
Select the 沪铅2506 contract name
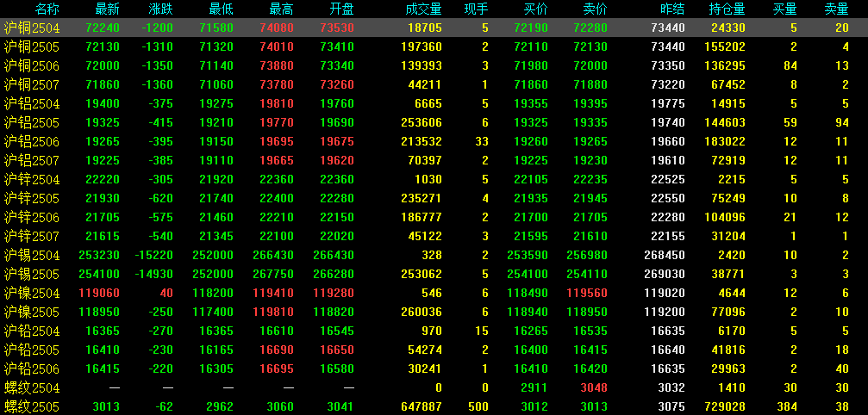coord(32,369)
